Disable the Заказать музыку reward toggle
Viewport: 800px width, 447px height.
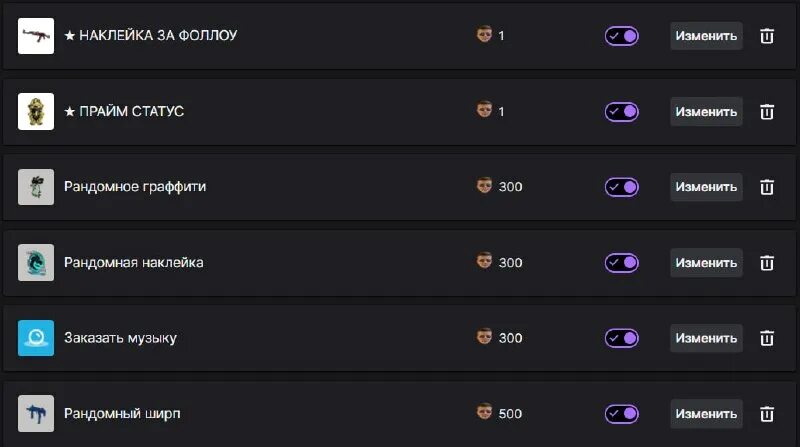pos(621,338)
